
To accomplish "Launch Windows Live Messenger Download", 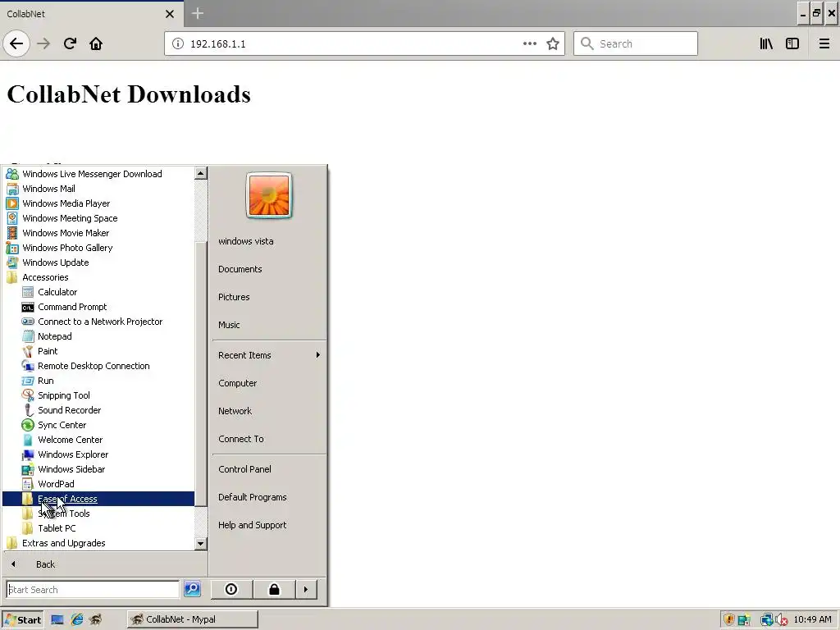I will [x=98, y=174].
